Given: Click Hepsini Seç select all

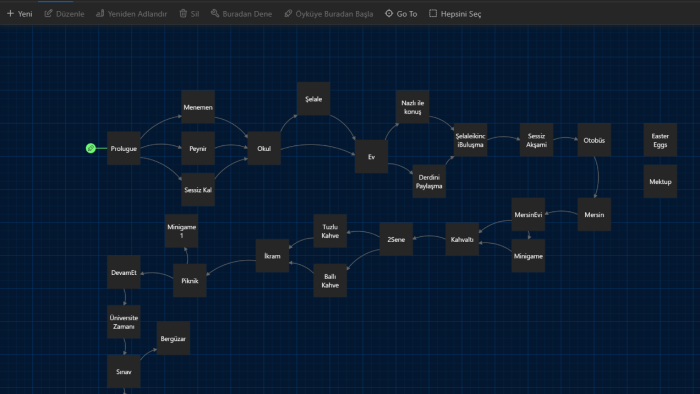Looking at the screenshot, I should (x=455, y=14).
